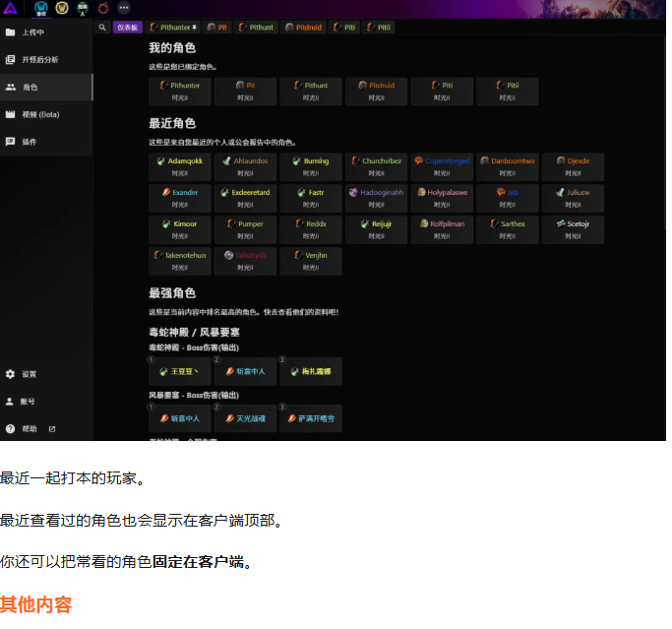Click the search magnifier icon

tap(102, 28)
